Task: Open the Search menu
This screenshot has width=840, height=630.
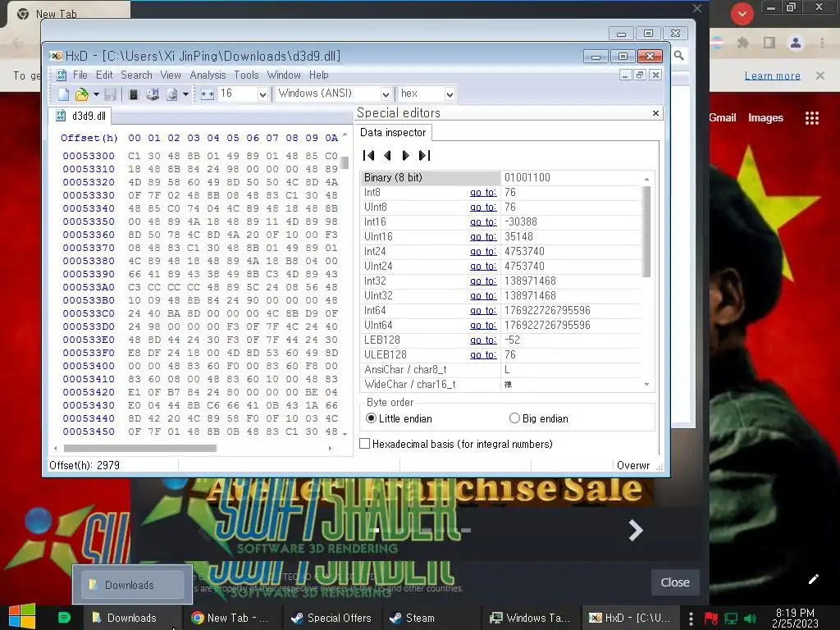Action: [136, 75]
